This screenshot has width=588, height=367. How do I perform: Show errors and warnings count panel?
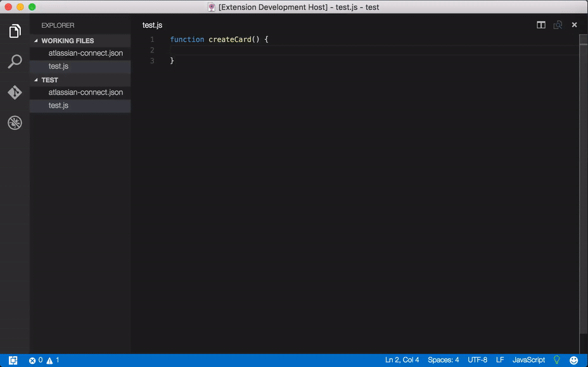44,360
